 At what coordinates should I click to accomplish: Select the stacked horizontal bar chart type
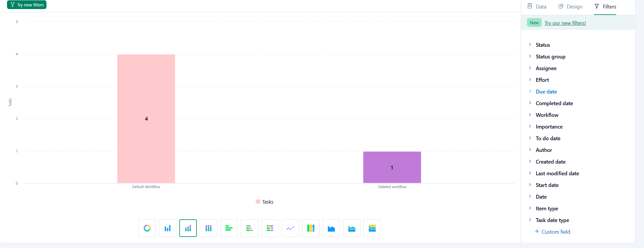249,228
